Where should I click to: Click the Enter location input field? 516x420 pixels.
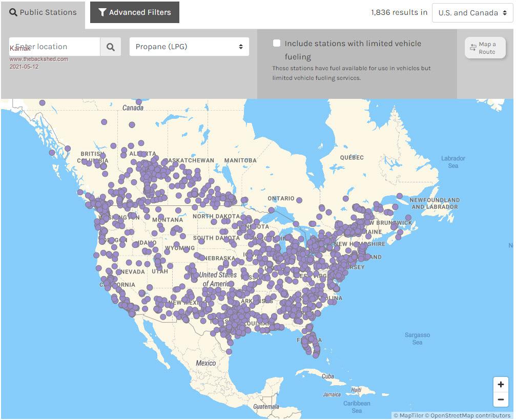[54, 47]
